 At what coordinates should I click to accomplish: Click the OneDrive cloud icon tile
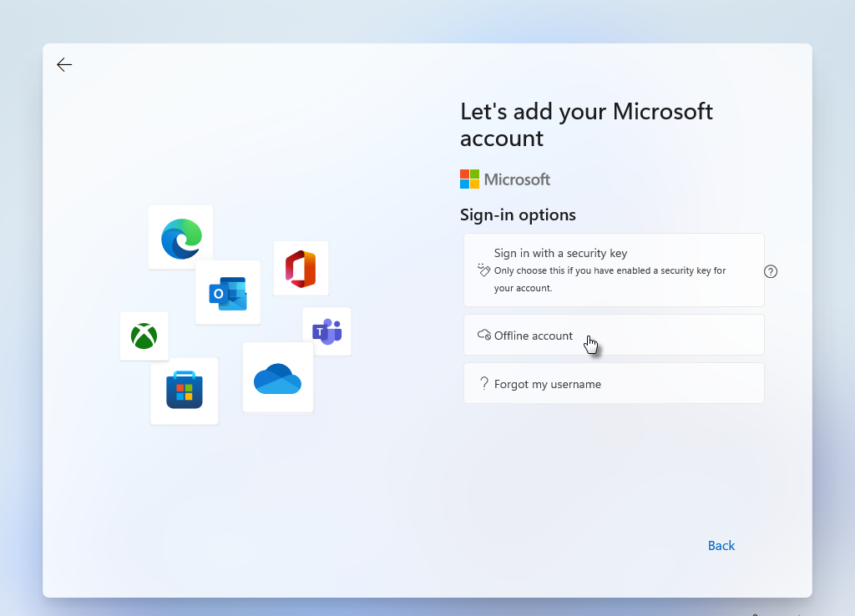point(278,377)
